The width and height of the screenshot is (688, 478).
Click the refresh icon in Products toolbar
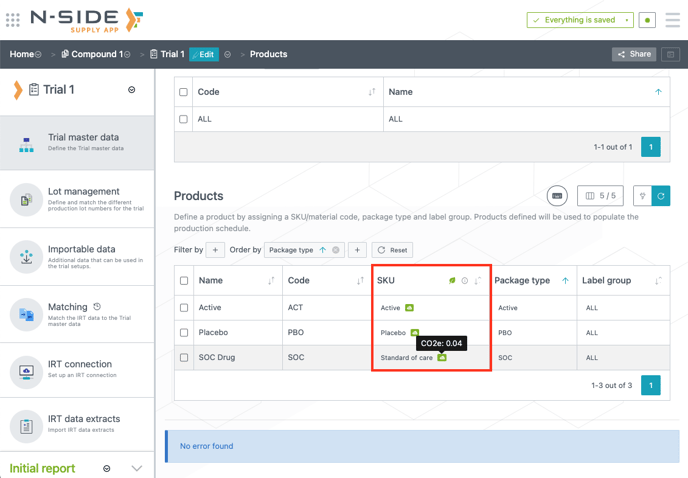tap(661, 196)
